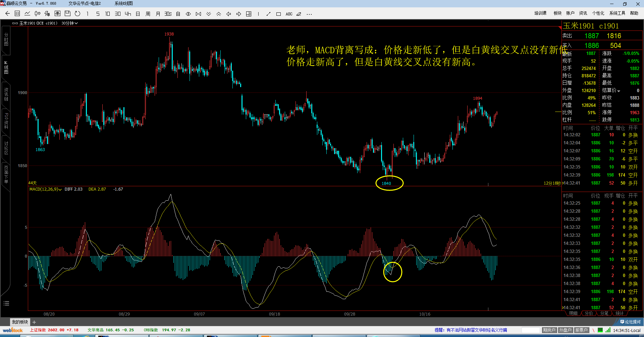Expand the 结算价 dropdown arrow

pyautogui.click(x=619, y=91)
